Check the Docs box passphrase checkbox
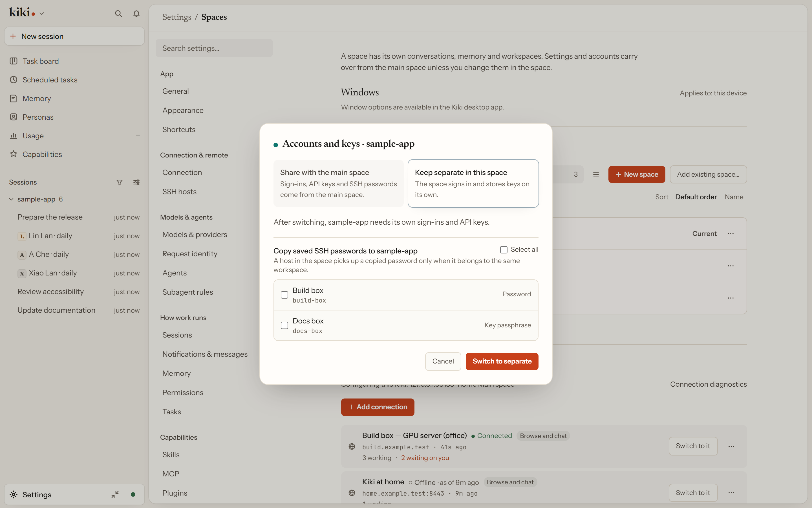Viewport: 812px width, 508px height. [284, 325]
